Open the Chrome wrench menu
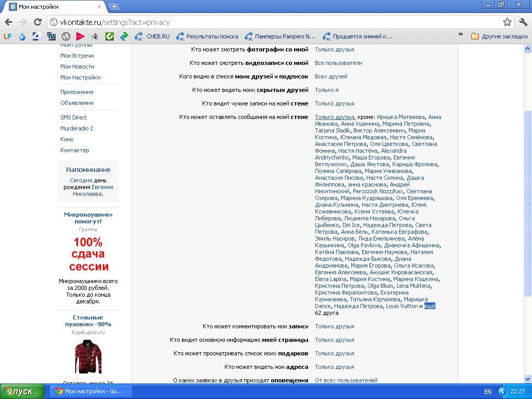 click(x=523, y=22)
